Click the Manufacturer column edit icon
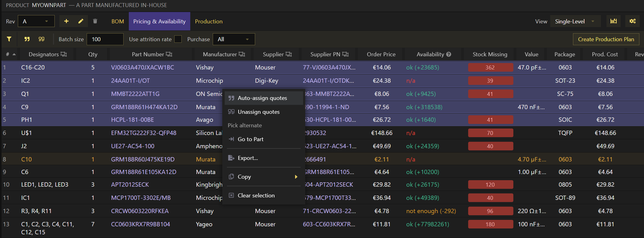Screen dimensions: 644x238 pos(242,54)
